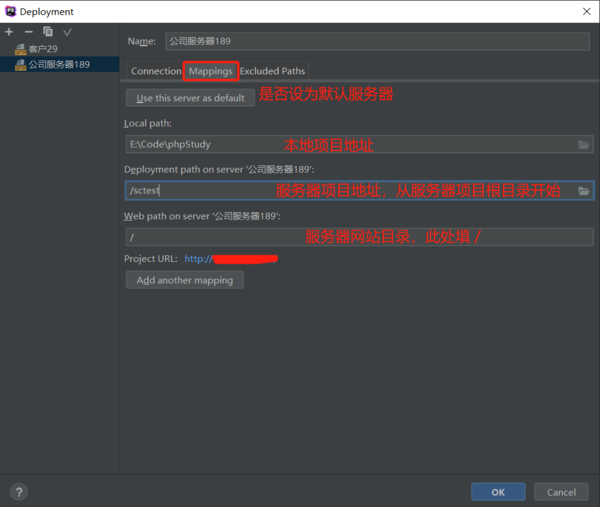Click the add server plus icon
The image size is (600, 507).
(9, 32)
